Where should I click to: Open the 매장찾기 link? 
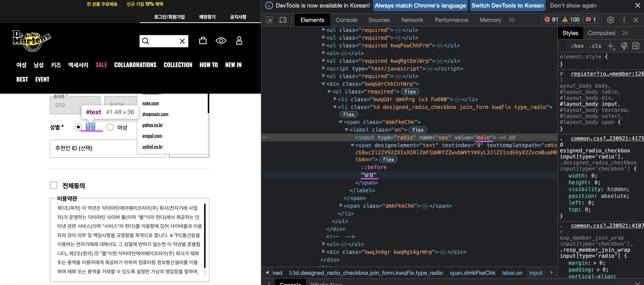click(207, 17)
